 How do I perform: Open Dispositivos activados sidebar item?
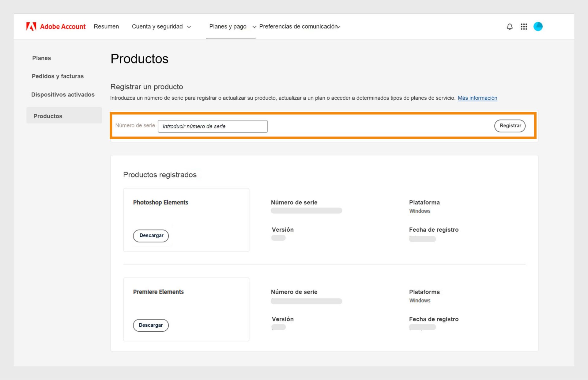pos(63,94)
